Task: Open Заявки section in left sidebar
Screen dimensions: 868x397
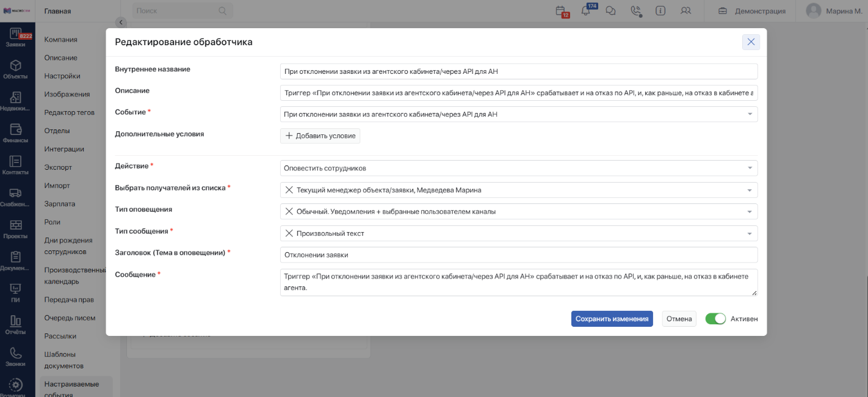Action: point(16,38)
